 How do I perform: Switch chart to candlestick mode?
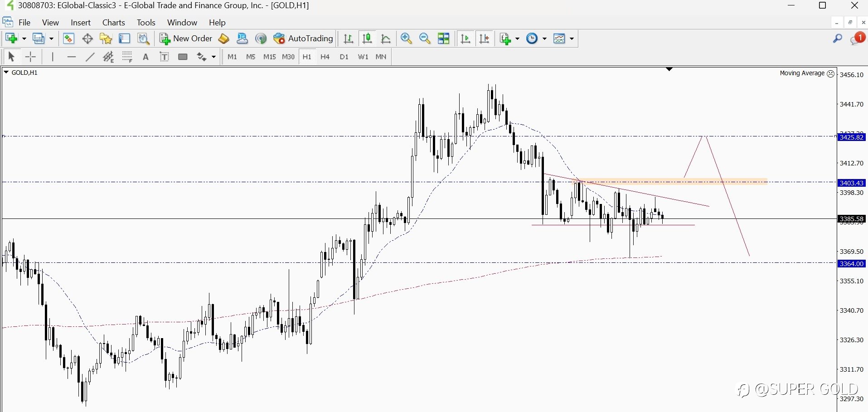point(367,39)
